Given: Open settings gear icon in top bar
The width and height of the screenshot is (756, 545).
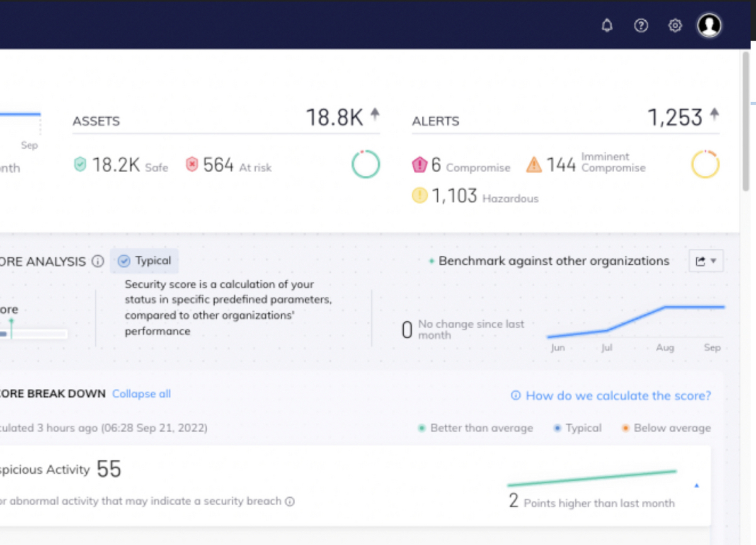Looking at the screenshot, I should coord(675,26).
